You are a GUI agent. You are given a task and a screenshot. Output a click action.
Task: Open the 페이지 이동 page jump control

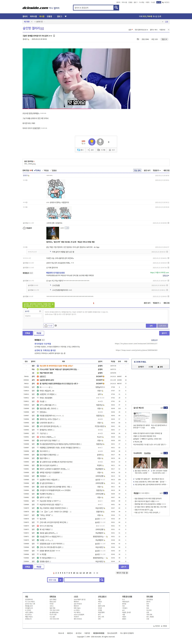[122, 573]
